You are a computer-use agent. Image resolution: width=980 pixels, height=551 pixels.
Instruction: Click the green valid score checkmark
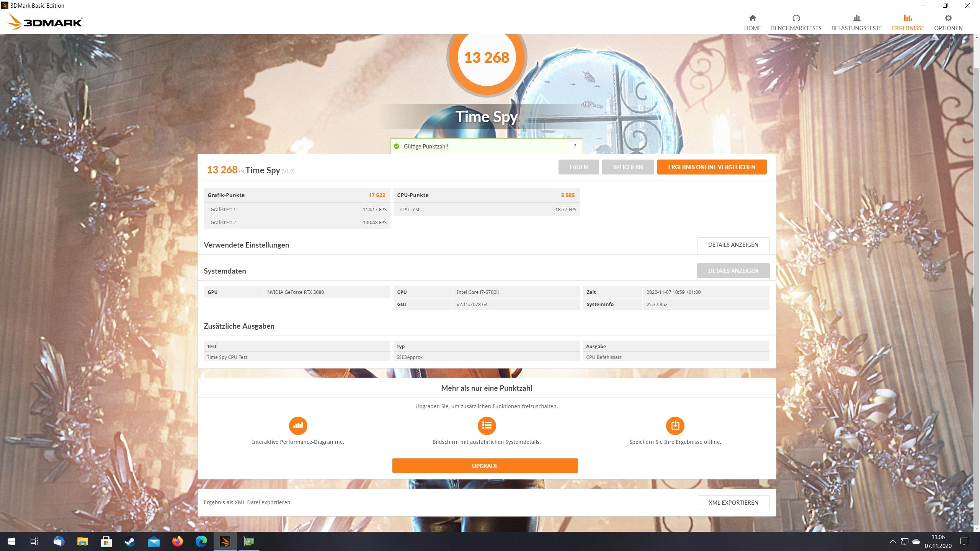396,146
